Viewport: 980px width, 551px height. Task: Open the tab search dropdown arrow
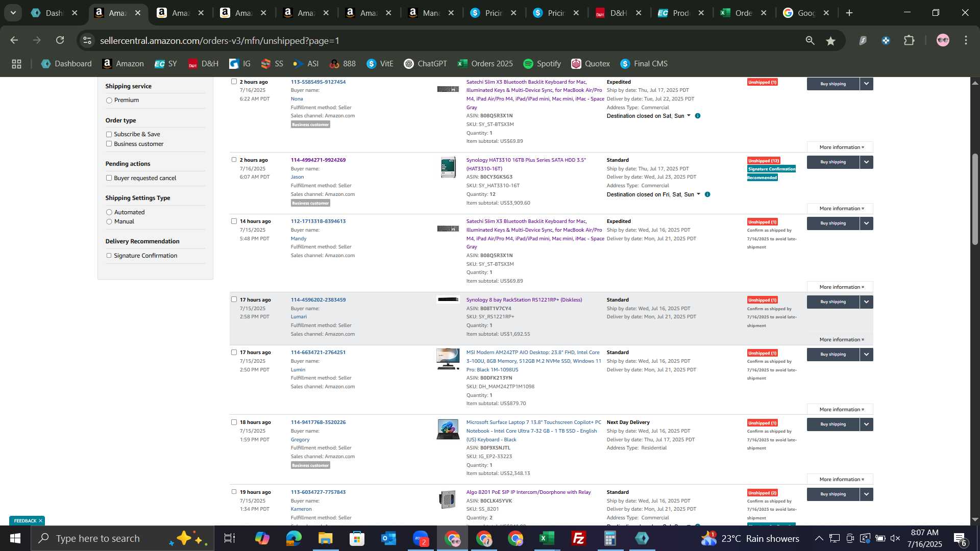[x=13, y=13]
